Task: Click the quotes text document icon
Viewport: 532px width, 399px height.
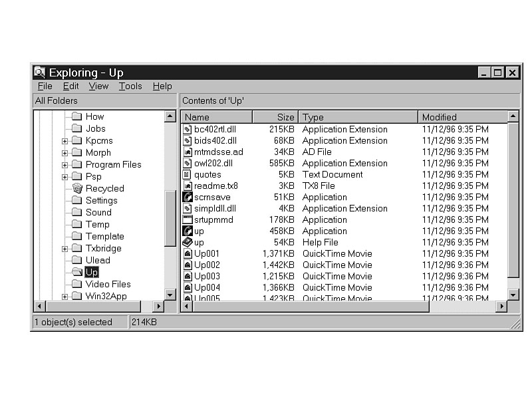Action: point(188,174)
